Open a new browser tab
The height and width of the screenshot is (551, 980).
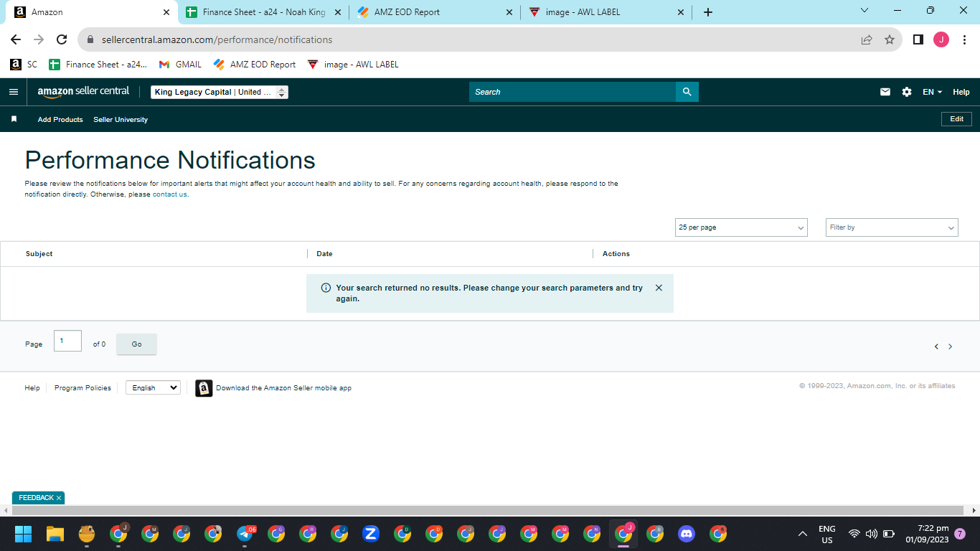708,12
